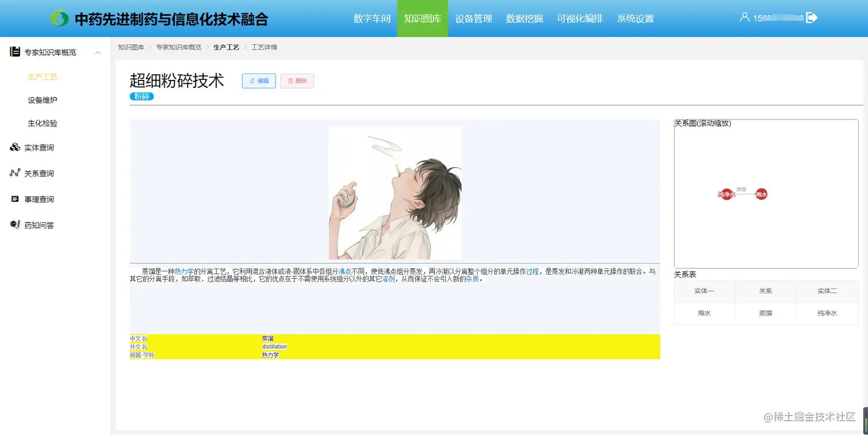Click the 专家知识库概览 breadcrumb
The height and width of the screenshot is (435, 868).
coord(179,47)
